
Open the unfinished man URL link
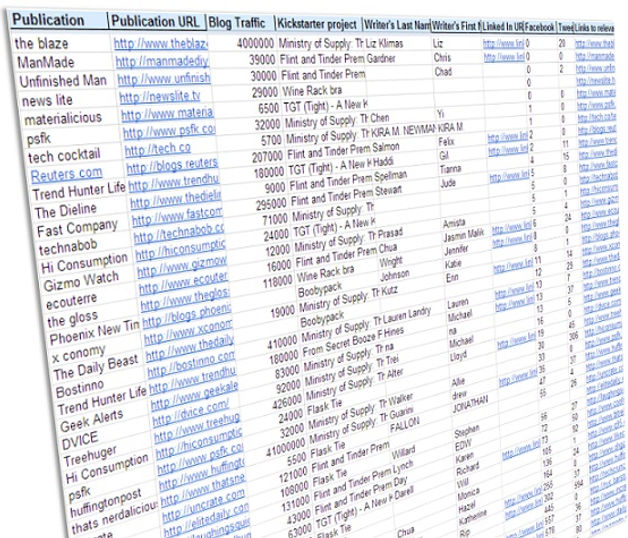[x=164, y=79]
